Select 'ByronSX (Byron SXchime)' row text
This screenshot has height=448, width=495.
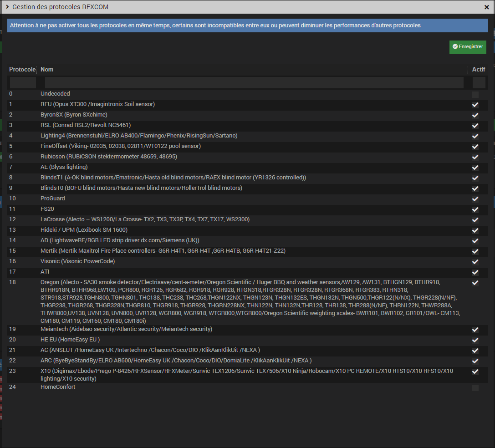tap(74, 115)
